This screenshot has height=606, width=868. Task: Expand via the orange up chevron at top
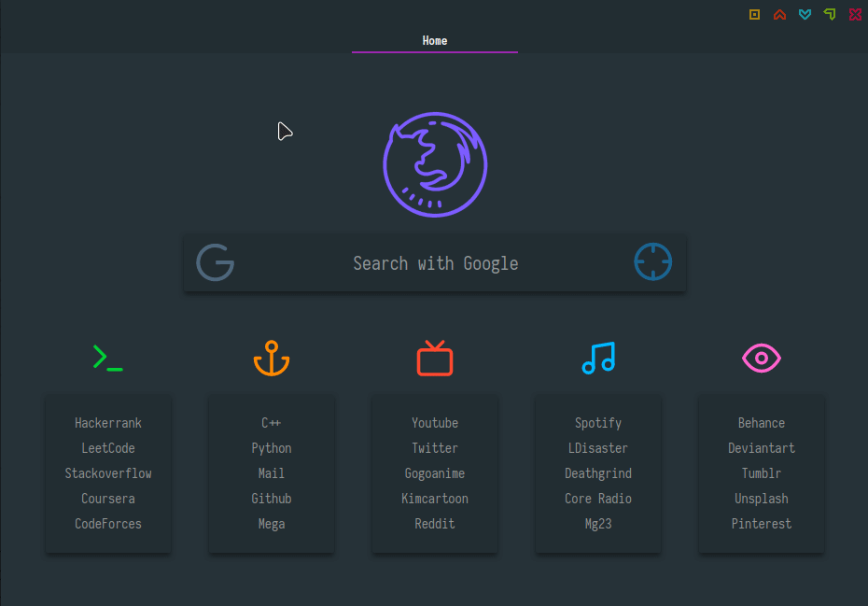pos(779,14)
